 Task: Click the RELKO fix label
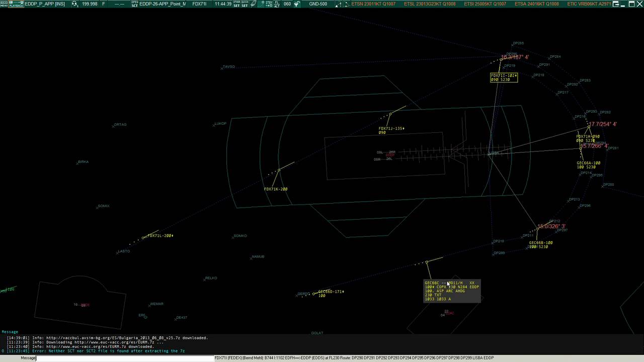pyautogui.click(x=211, y=278)
